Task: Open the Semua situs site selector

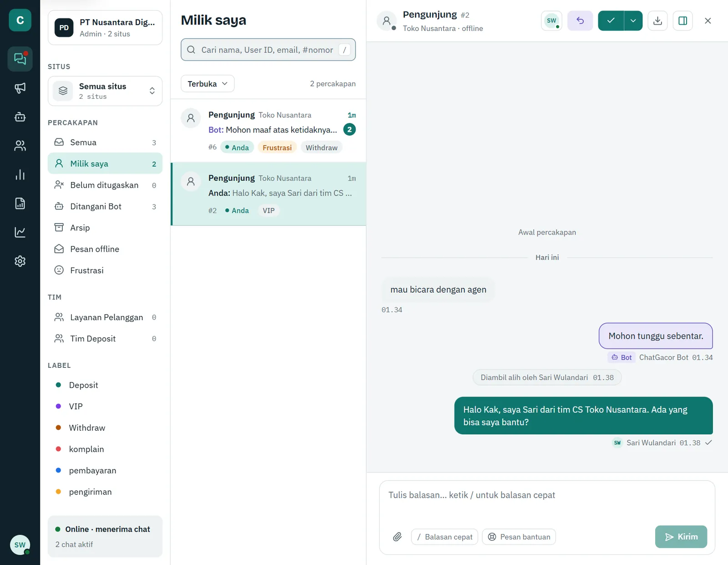Action: [x=105, y=91]
